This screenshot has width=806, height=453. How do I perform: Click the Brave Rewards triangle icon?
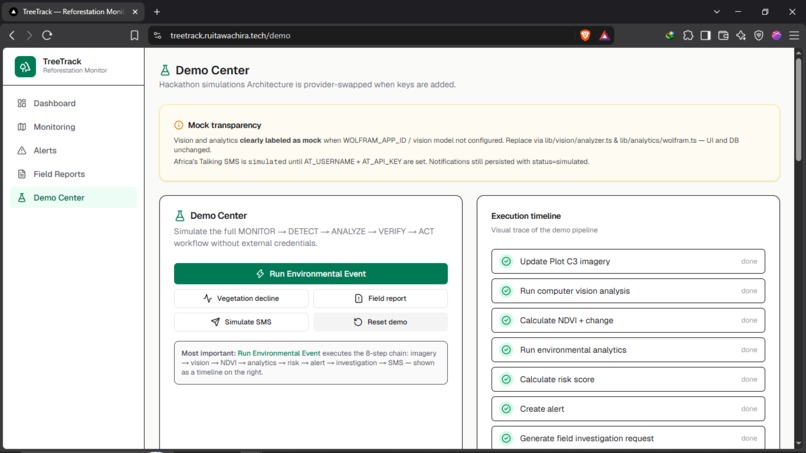[x=604, y=35]
